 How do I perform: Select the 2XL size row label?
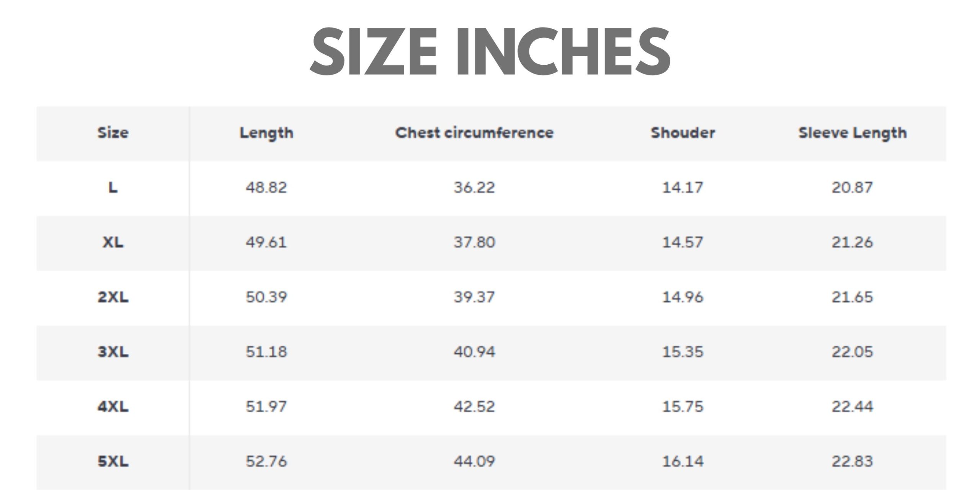click(113, 297)
